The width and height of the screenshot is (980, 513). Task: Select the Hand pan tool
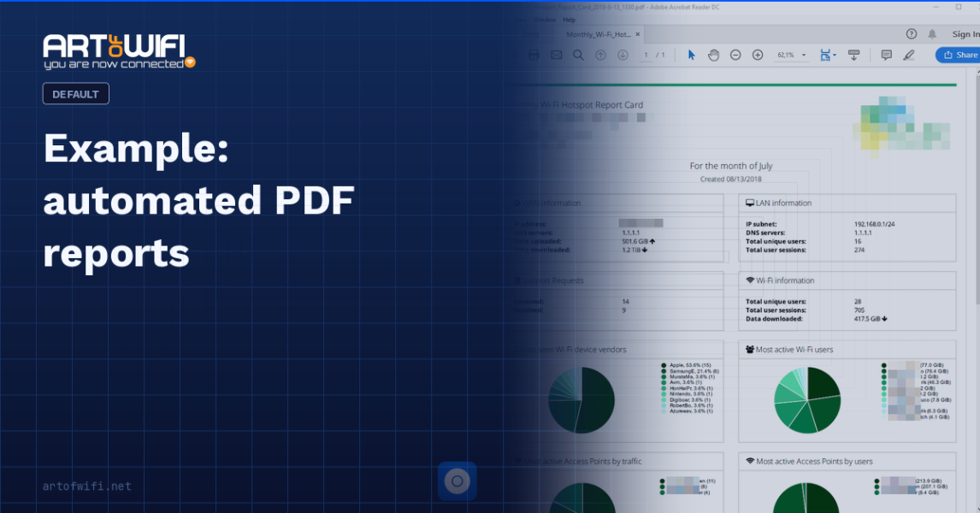point(713,55)
